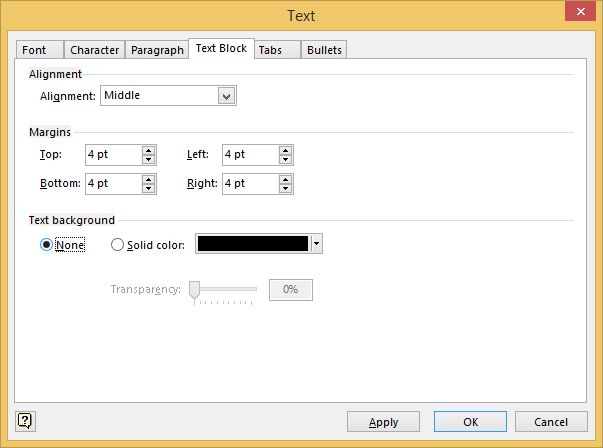The image size is (603, 448).
Task: Increase the Left margin with up arrow
Action: tap(286, 150)
